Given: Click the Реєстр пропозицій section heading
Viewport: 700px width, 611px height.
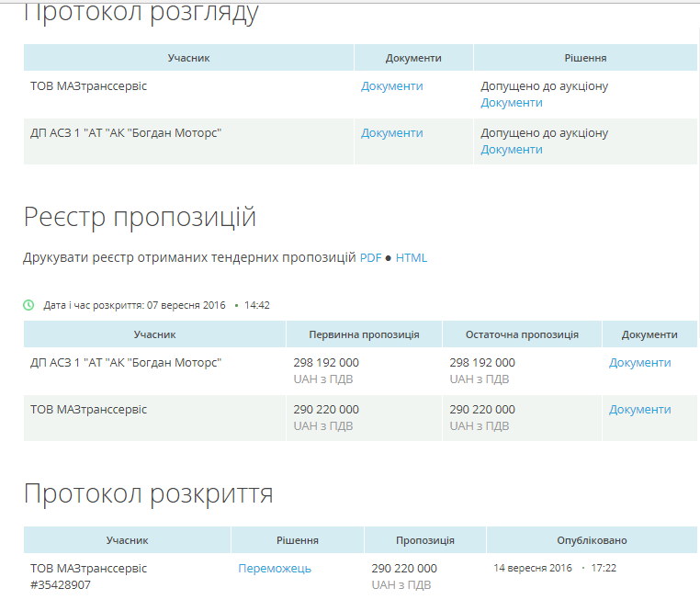Looking at the screenshot, I should click(140, 218).
